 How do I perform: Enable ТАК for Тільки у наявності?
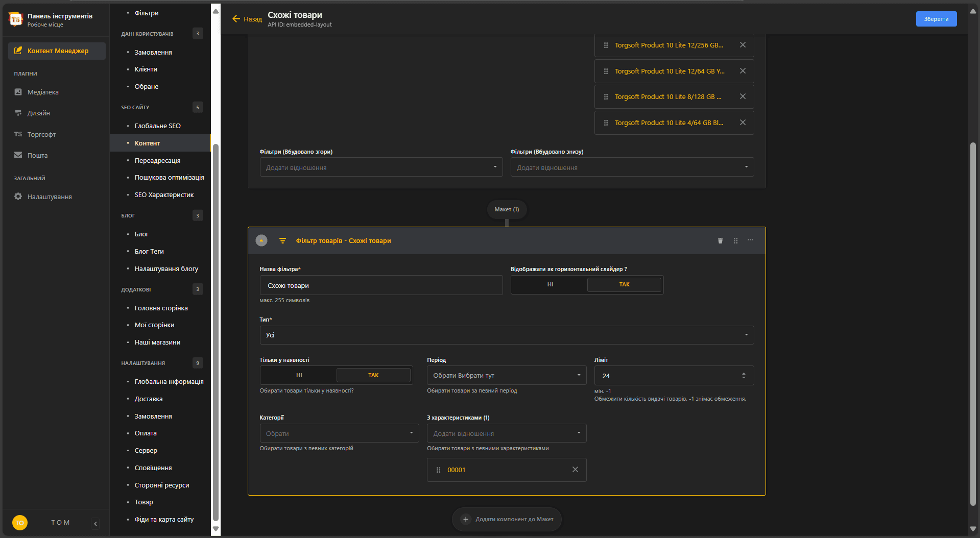pyautogui.click(x=373, y=375)
